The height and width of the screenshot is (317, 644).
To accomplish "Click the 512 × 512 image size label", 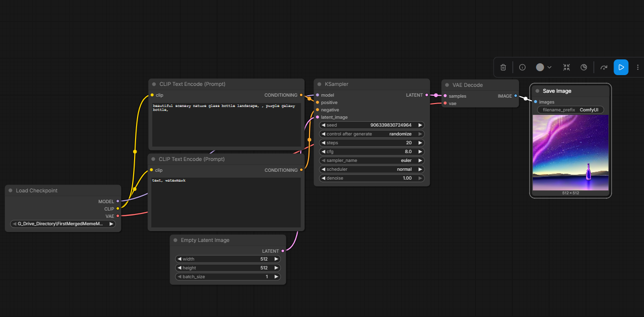I will pos(571,193).
